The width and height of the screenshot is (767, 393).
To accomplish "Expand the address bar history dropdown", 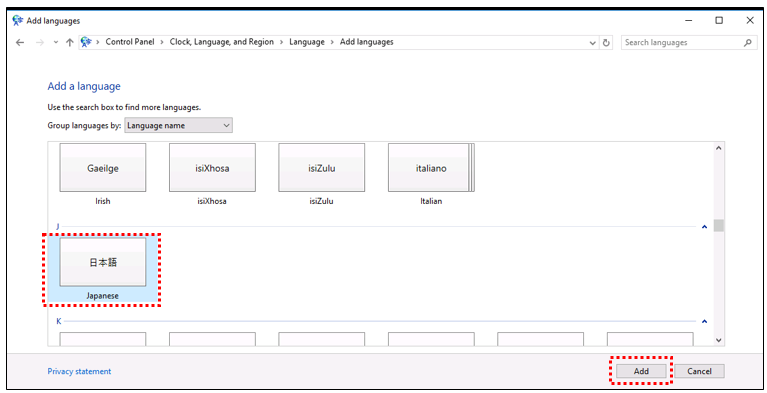I will pyautogui.click(x=592, y=43).
